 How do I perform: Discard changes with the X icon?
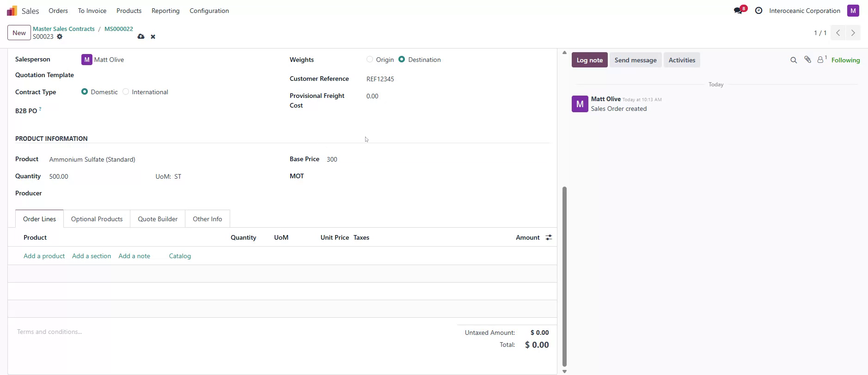tap(153, 36)
